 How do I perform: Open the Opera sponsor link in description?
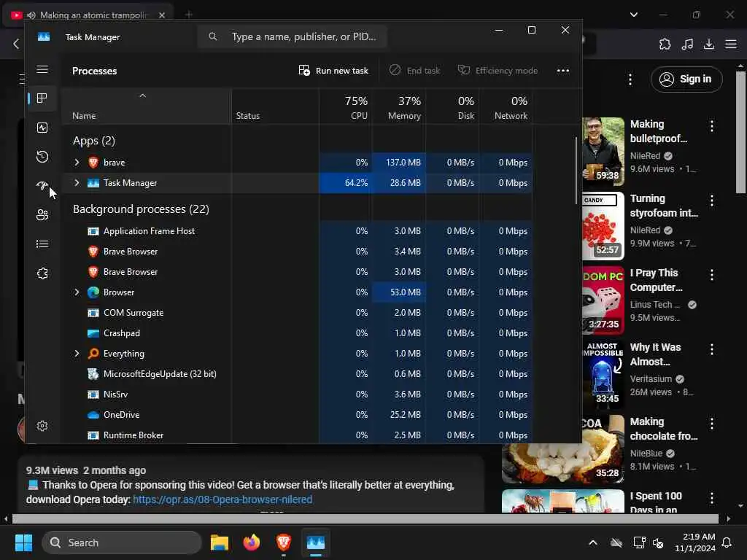[222, 499]
